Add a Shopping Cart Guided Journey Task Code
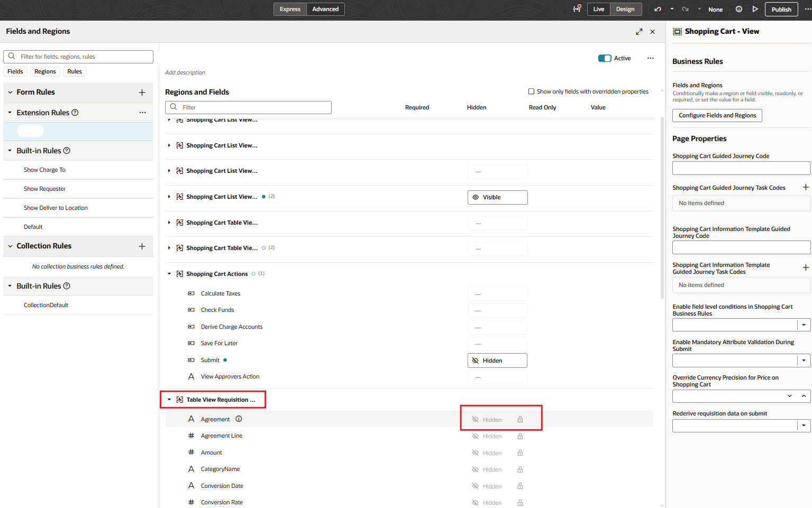This screenshot has height=508, width=812. pyautogui.click(x=806, y=187)
